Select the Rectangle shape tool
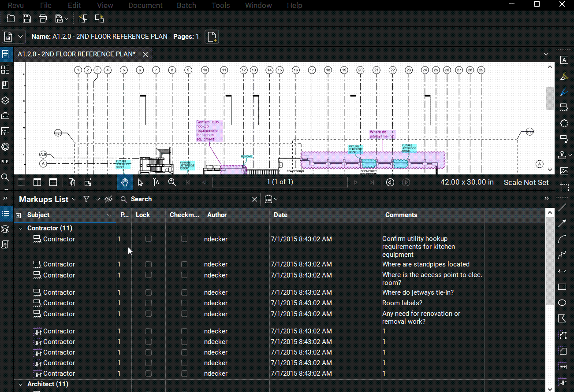The height and width of the screenshot is (392, 574). tap(562, 287)
